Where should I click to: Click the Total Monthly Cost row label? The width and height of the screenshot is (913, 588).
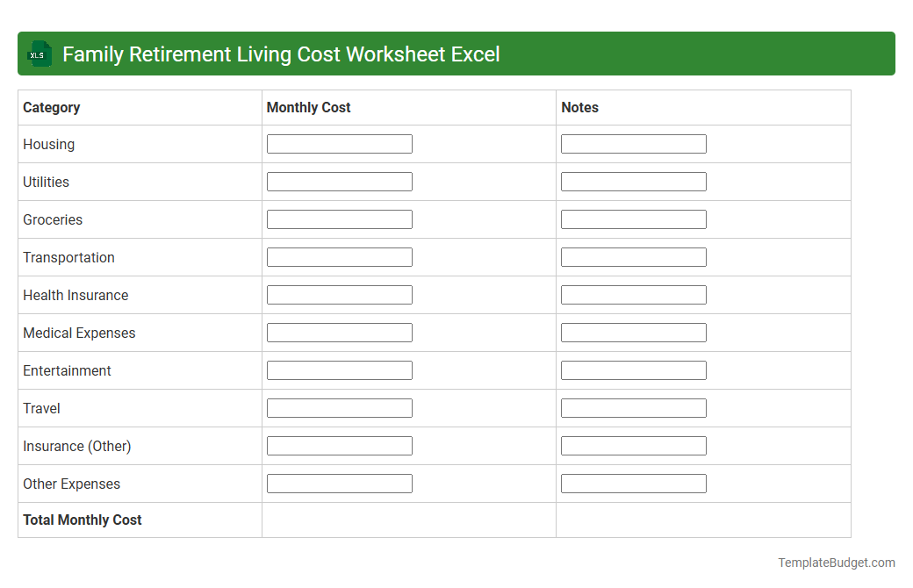tap(82, 520)
